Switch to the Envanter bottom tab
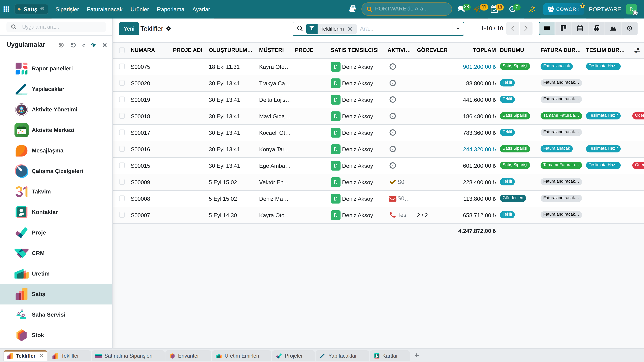This screenshot has height=362, width=644. (188, 356)
